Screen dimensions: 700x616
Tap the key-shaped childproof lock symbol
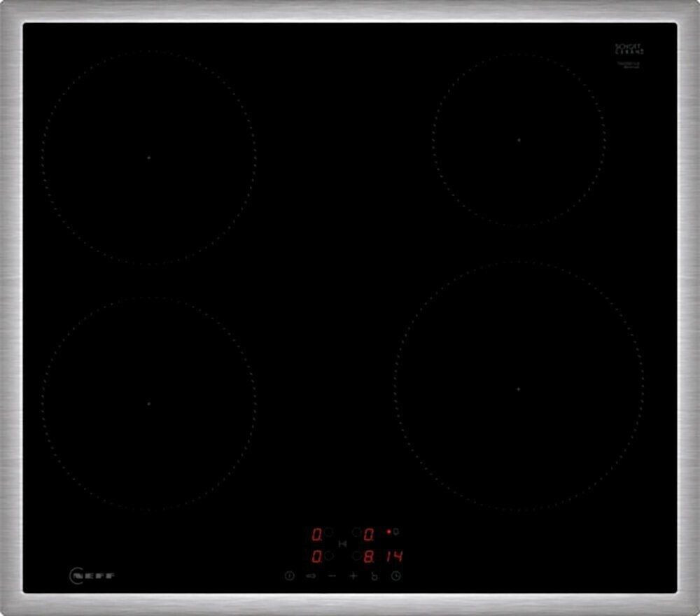point(311,576)
